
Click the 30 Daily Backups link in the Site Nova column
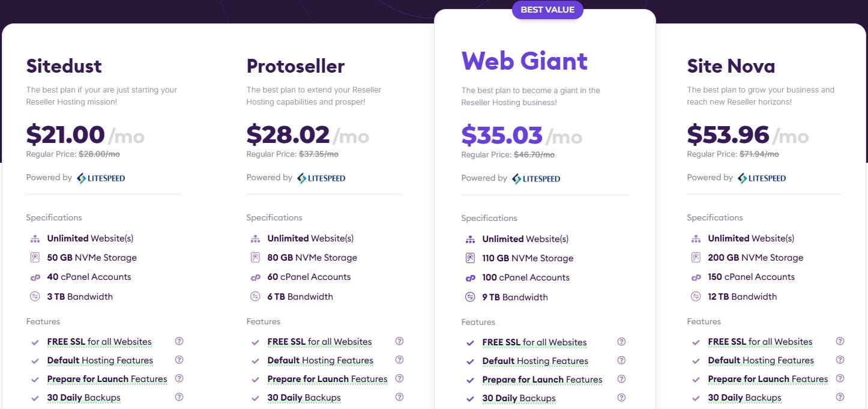pos(744,397)
